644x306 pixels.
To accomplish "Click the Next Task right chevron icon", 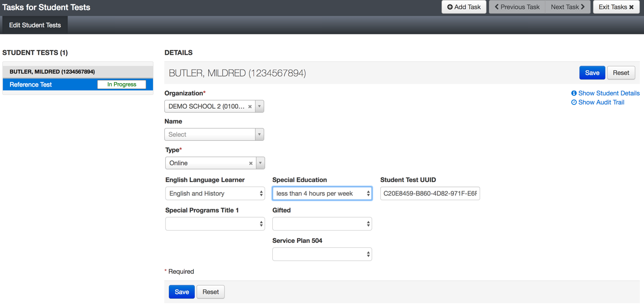I will [x=583, y=7].
